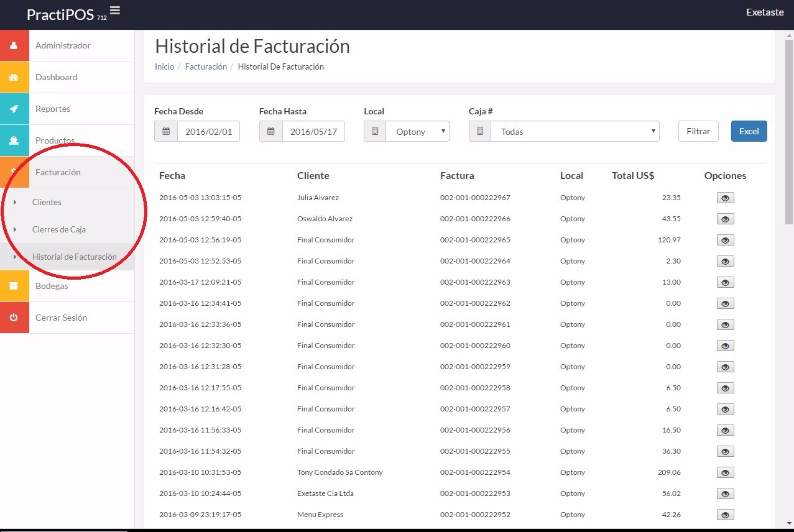
Task: Click calendar icon beside Fecha Desde
Action: pos(166,131)
